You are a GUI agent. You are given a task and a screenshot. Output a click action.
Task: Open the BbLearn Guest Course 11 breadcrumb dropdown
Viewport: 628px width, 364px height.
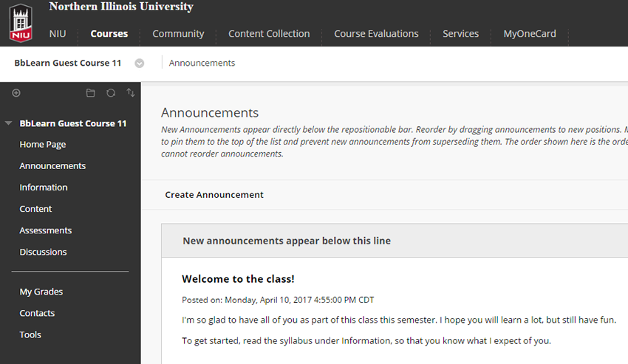[140, 63]
